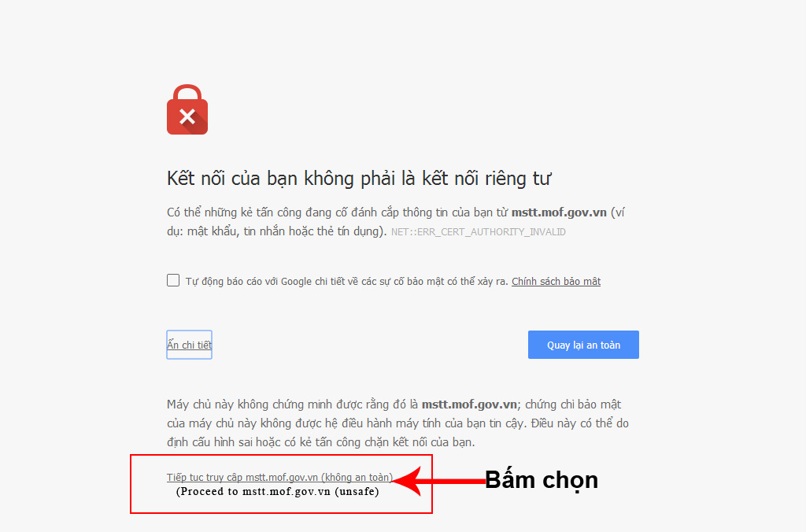Click the 'Bấm chọn' annotation label
The width and height of the screenshot is (806, 532).
(542, 480)
